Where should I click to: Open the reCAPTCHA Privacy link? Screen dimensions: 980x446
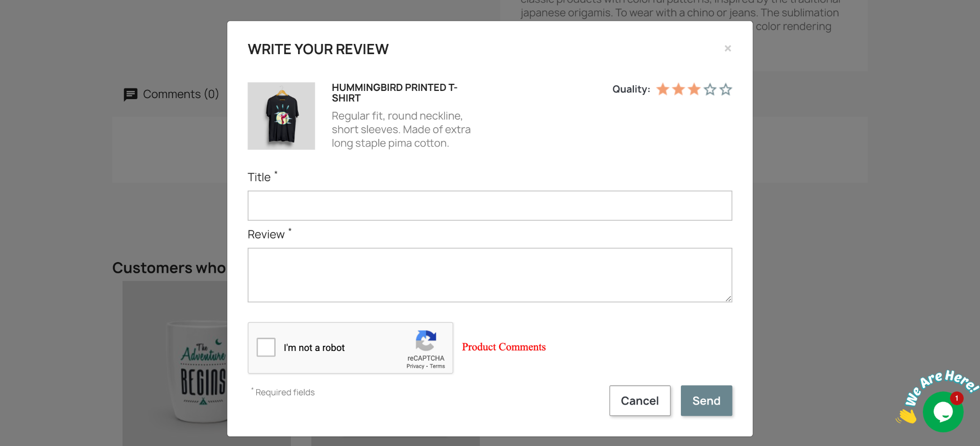(x=415, y=366)
